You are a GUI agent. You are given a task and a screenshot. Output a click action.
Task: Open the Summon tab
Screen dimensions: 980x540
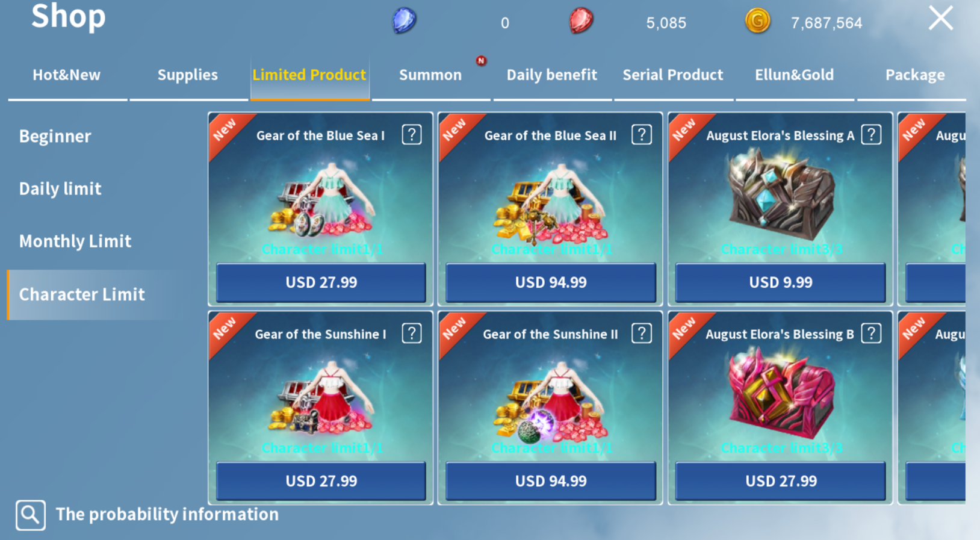430,75
